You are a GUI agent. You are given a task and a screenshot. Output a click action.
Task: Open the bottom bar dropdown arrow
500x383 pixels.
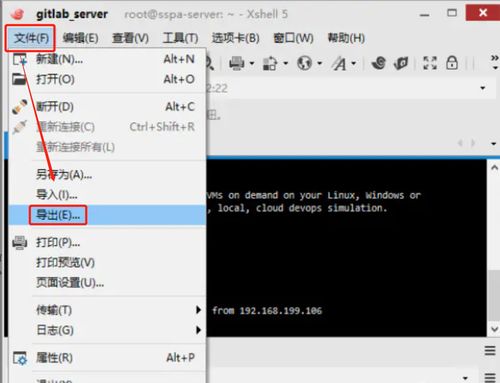click(465, 378)
